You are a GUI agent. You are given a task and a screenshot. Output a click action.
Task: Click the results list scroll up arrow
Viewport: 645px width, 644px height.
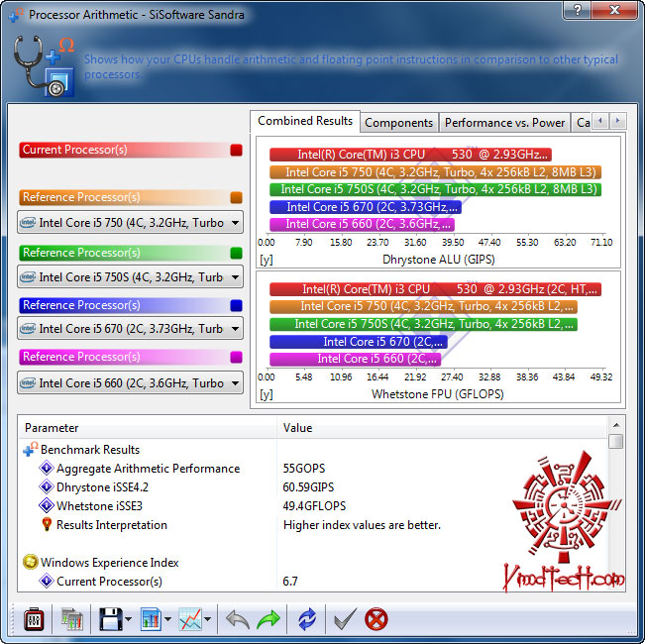[616, 425]
